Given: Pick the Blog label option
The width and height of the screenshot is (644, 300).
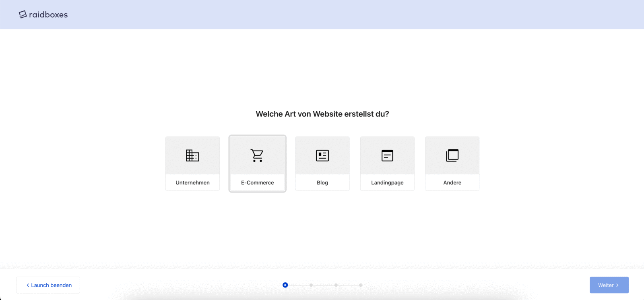Looking at the screenshot, I should [322, 182].
